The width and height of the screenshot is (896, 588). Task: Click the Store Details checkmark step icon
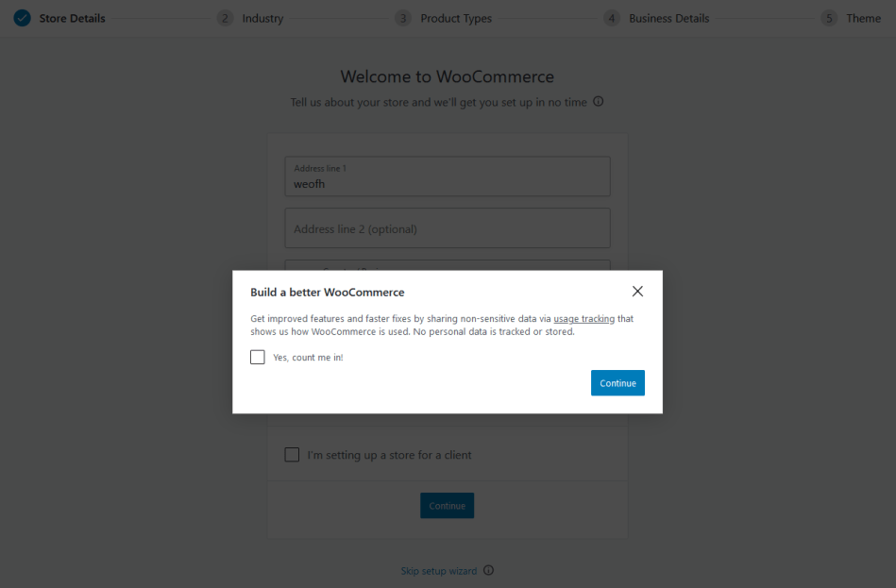(23, 18)
